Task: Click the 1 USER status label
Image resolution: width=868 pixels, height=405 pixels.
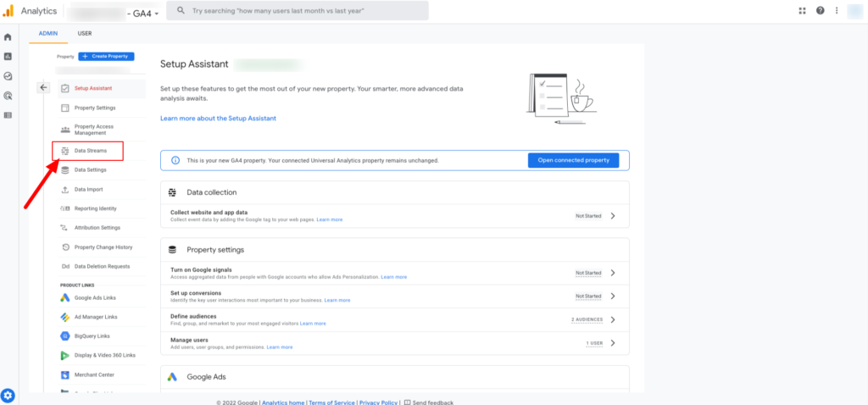Action: tap(594, 343)
